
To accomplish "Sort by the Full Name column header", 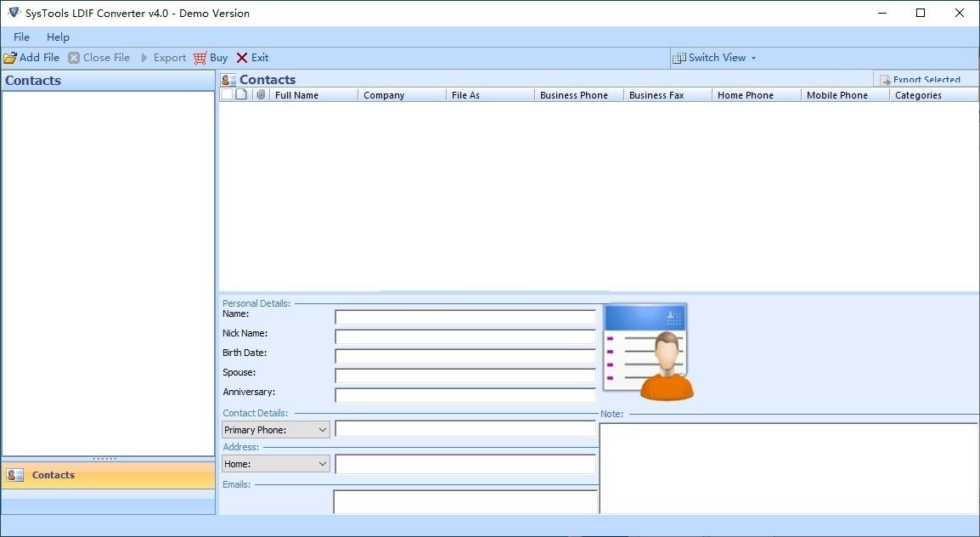I will coord(313,95).
